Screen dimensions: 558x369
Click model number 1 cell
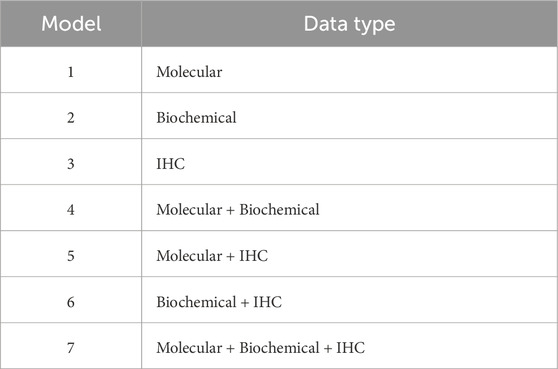(71, 70)
